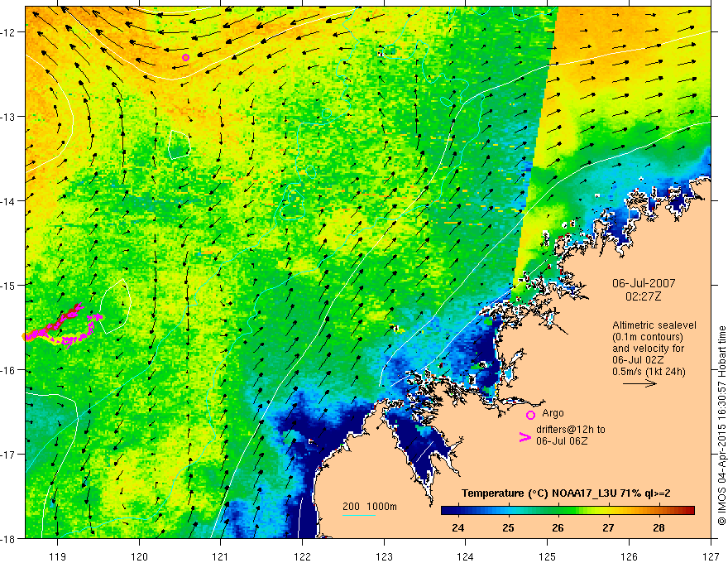Click the 0.5m/s velocity scale arrow
Image resolution: width=728 pixels, height=563 pixels.
[639, 383]
